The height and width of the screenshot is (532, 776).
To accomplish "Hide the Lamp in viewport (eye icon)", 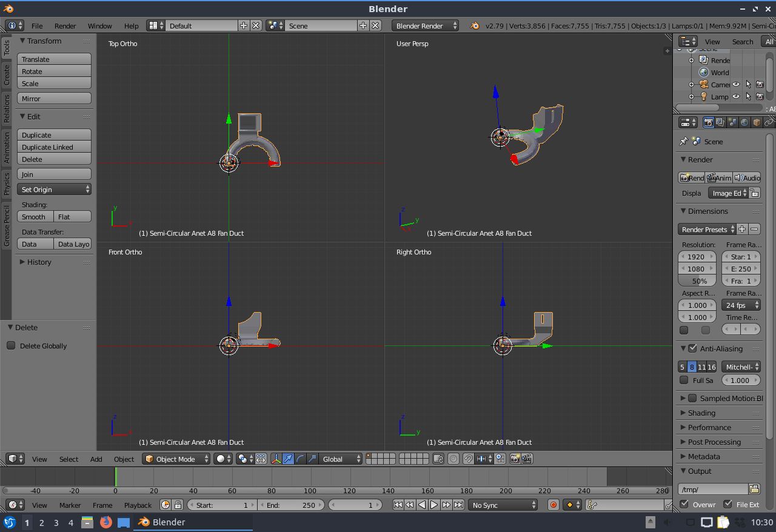I will (736, 96).
